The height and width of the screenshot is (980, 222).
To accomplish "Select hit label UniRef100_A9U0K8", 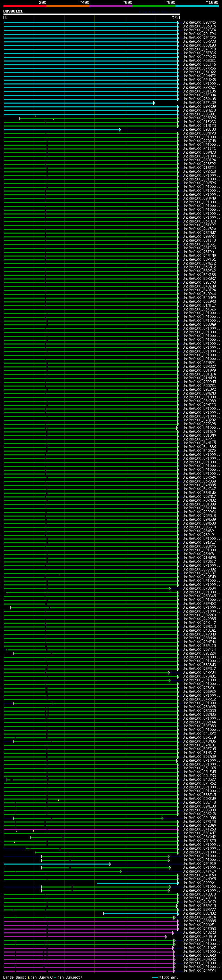I will tap(199, 80).
